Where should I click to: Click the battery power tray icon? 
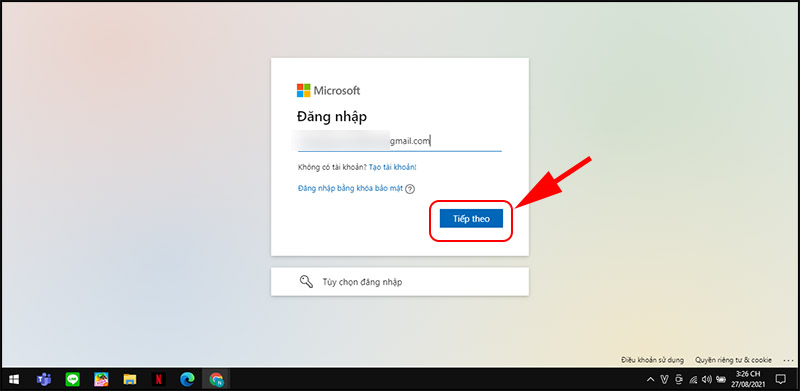click(x=721, y=379)
